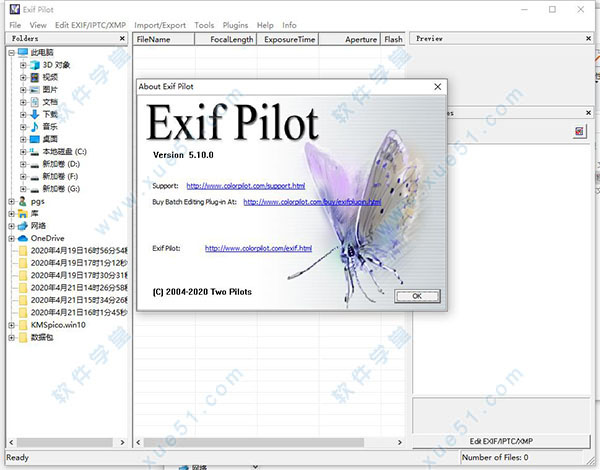Click the local disk (C:) drive icon
This screenshot has width=600, height=470.
coord(35,152)
